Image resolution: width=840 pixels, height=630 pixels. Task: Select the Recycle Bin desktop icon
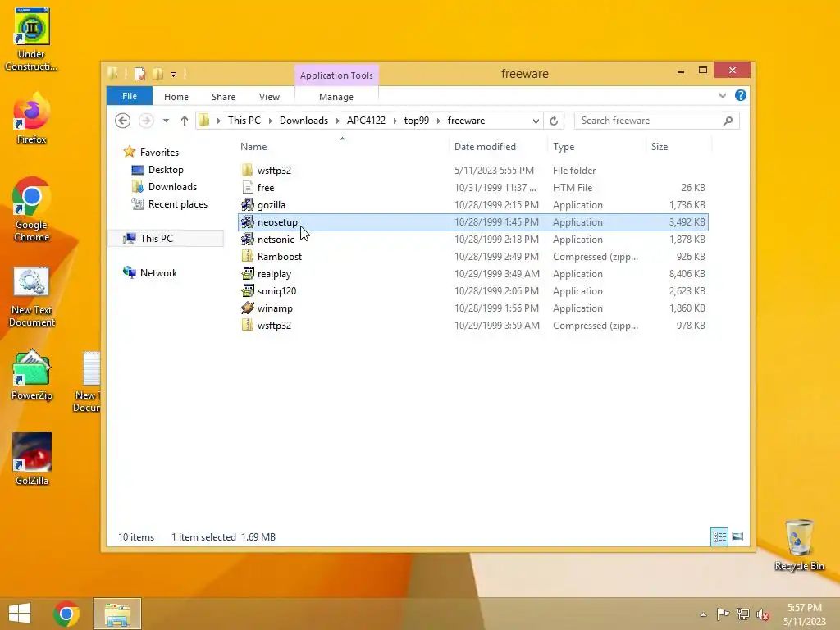(x=799, y=545)
